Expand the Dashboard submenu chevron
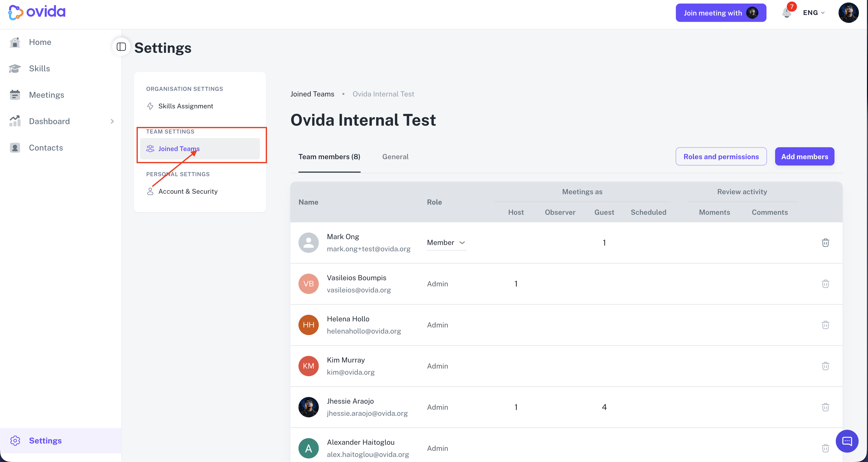868x462 pixels. coord(112,121)
